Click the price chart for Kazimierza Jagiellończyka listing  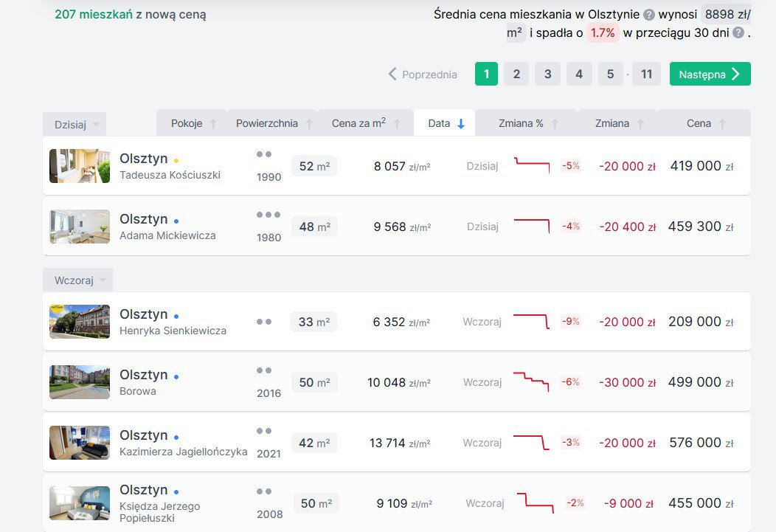531,442
